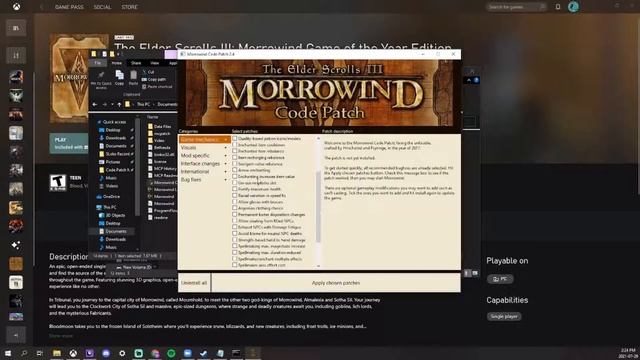Image resolution: width=640 pixels, height=360 pixels.
Task: Open the library icon in Xbox sidebar
Action: 16,28
